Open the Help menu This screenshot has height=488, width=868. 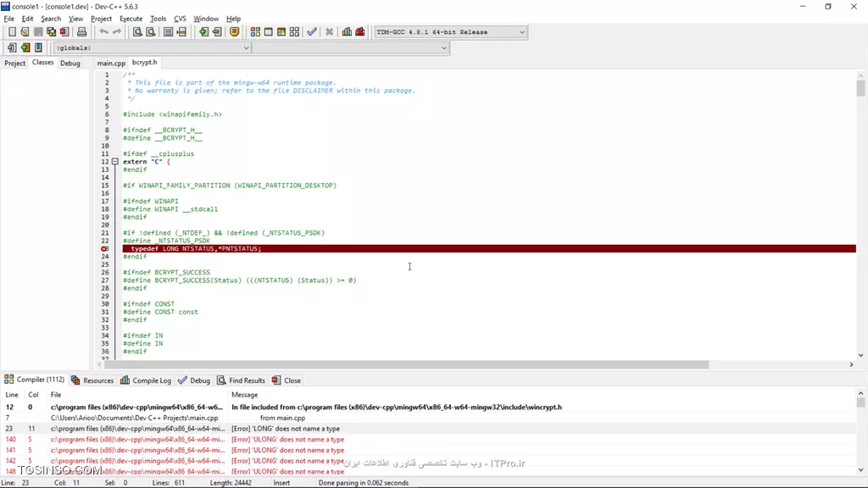point(234,19)
